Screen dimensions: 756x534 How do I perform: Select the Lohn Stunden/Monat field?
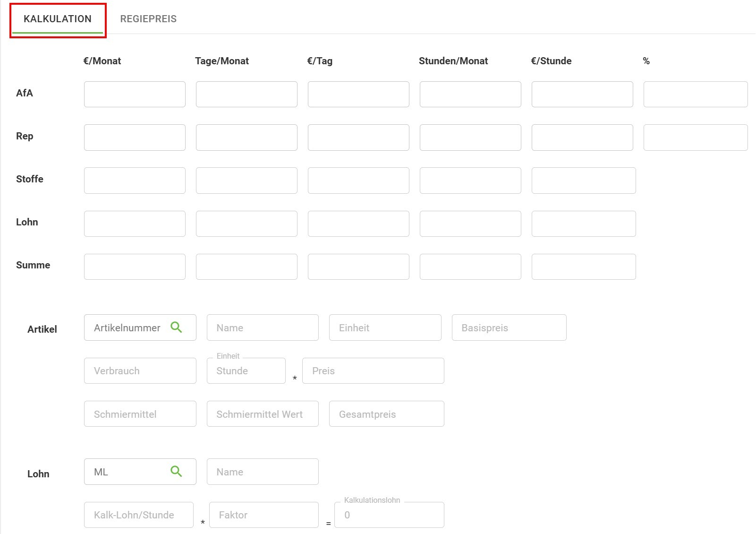tap(470, 224)
